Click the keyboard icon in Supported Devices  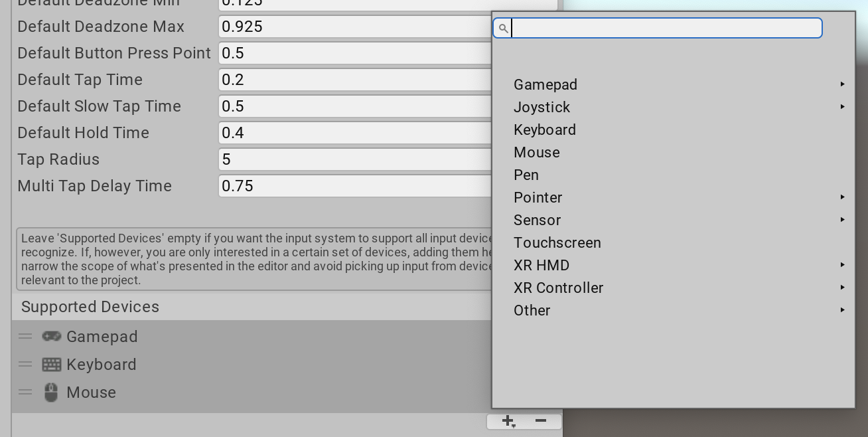point(51,364)
